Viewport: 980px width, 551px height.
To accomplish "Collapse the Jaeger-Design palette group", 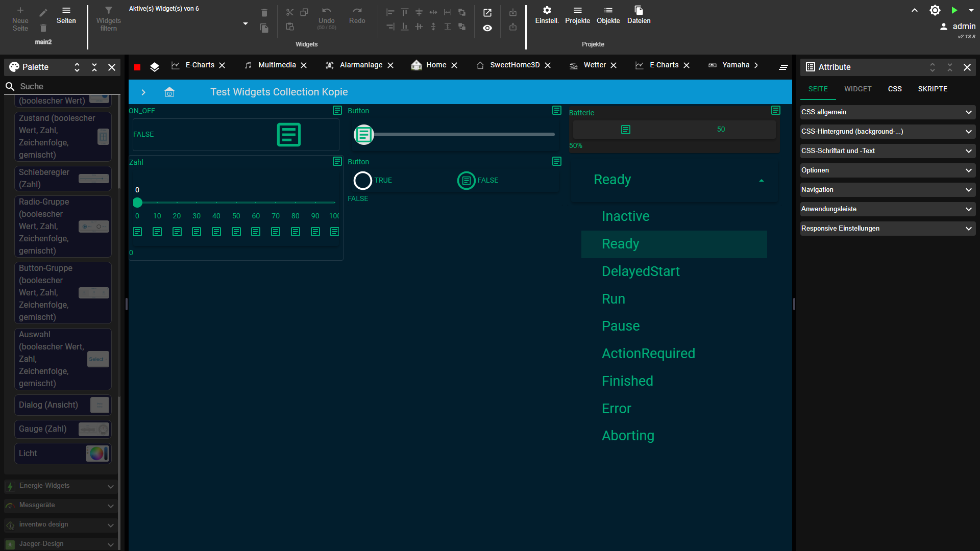I will pos(110,544).
